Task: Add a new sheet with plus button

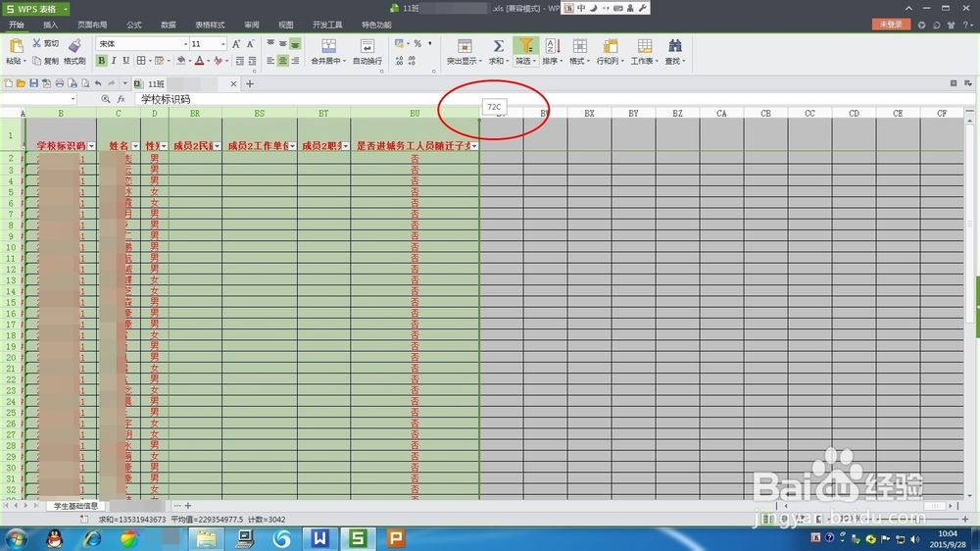Action: point(188,505)
